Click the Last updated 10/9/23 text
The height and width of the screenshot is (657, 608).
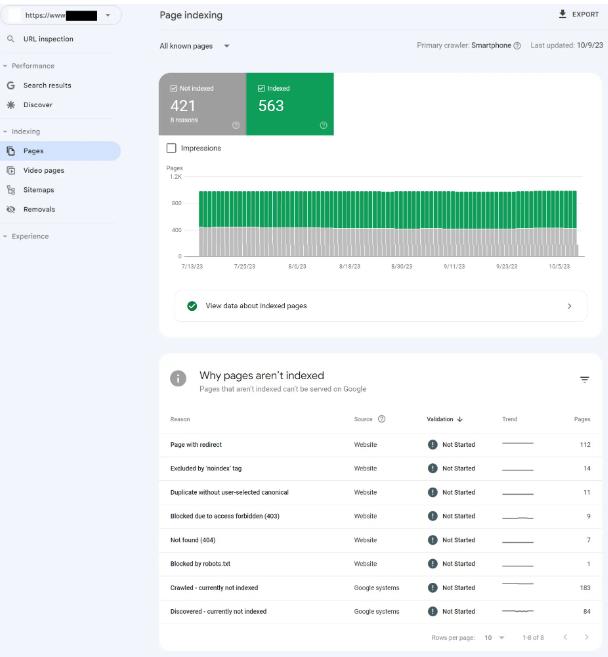tap(567, 45)
